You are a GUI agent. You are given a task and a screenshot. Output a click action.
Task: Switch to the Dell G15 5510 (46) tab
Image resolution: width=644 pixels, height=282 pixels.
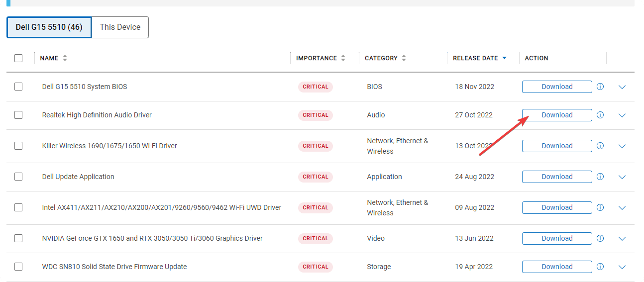point(49,27)
